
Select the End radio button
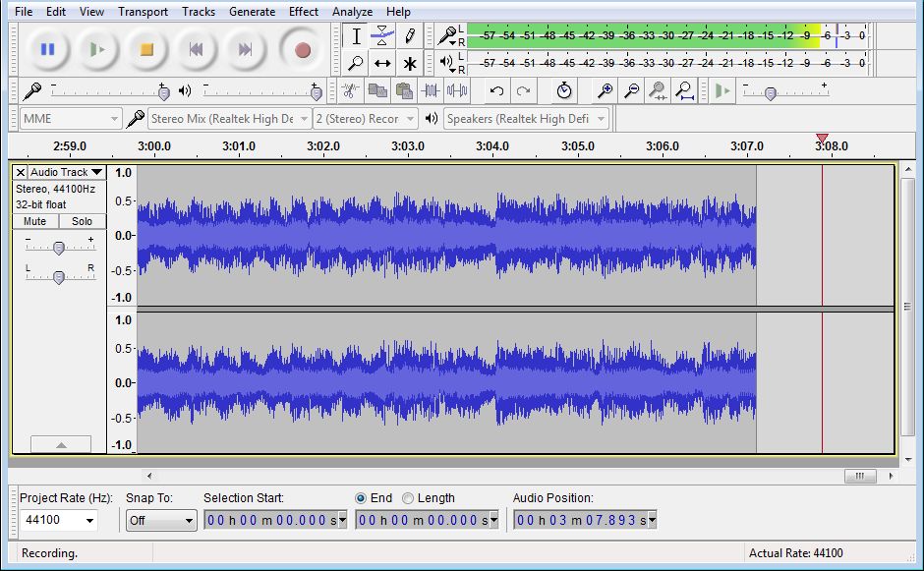(360, 498)
